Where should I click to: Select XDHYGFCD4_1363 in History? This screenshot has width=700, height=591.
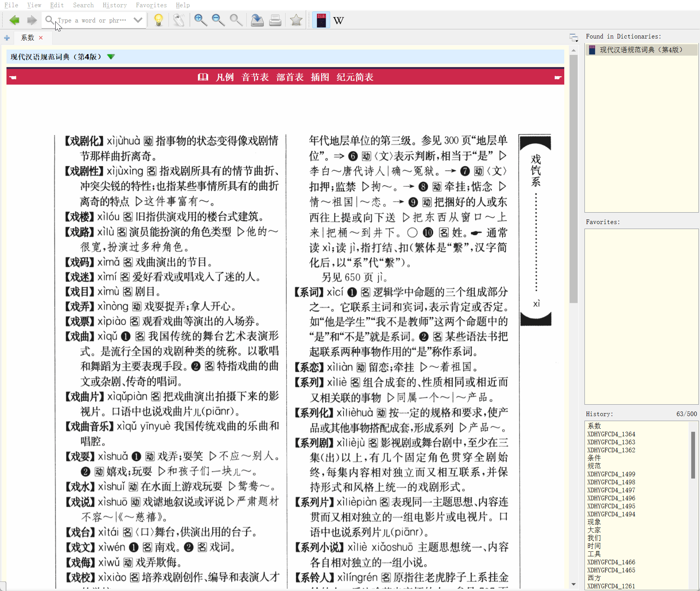pyautogui.click(x=611, y=442)
